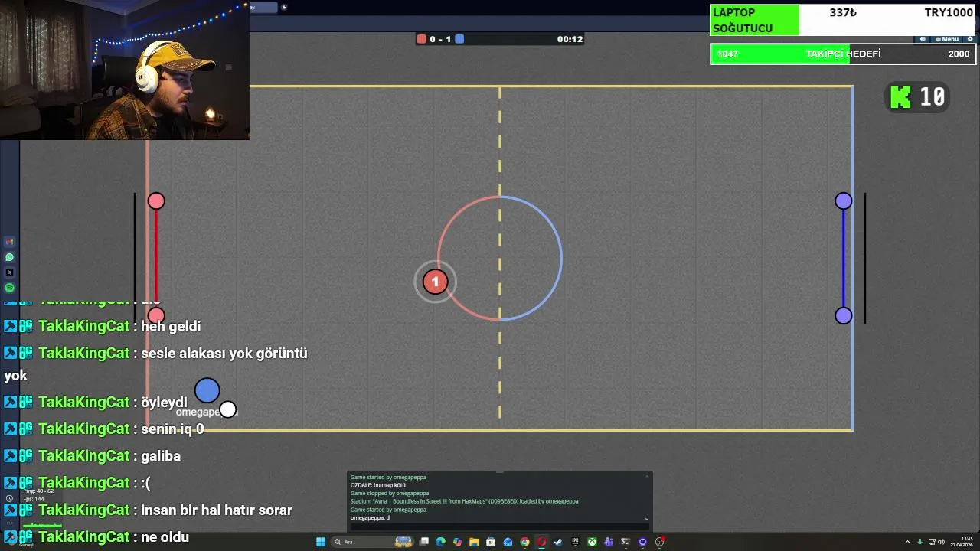The height and width of the screenshot is (551, 980).
Task: Open the network tray icon
Action: coord(932,542)
